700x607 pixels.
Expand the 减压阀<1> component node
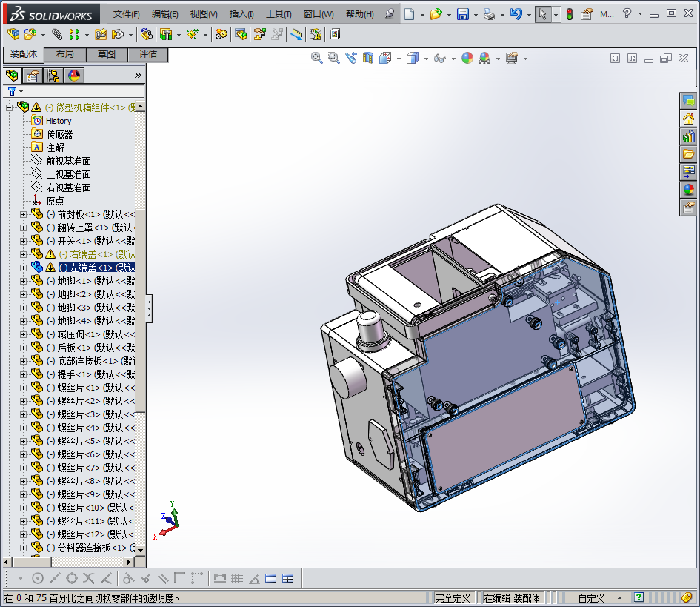point(23,334)
